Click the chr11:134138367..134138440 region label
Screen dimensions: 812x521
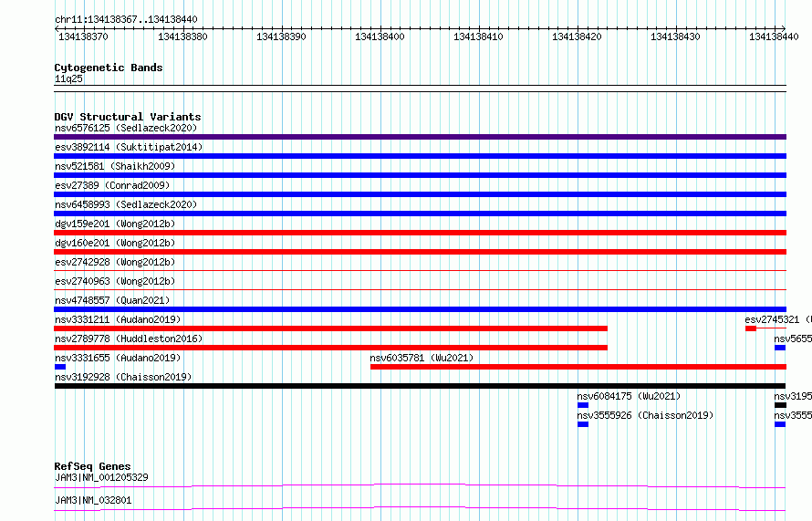(126, 20)
